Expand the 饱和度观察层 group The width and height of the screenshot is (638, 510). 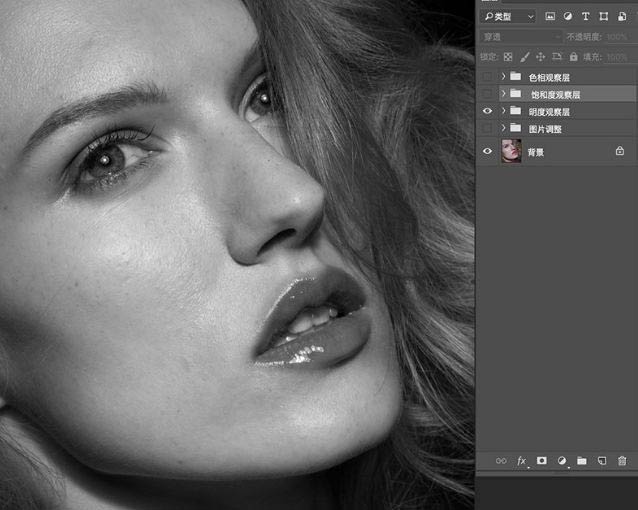coord(503,94)
